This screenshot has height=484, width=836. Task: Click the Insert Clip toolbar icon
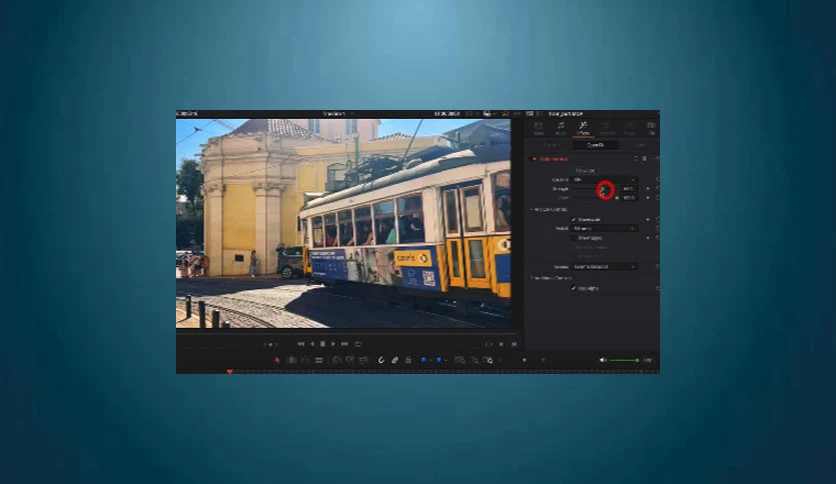[337, 360]
